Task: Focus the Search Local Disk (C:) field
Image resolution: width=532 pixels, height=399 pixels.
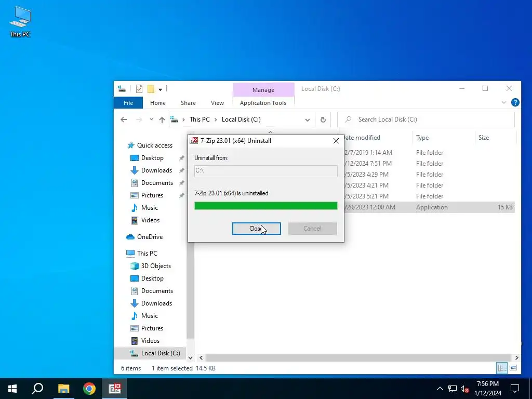Action: tap(426, 119)
